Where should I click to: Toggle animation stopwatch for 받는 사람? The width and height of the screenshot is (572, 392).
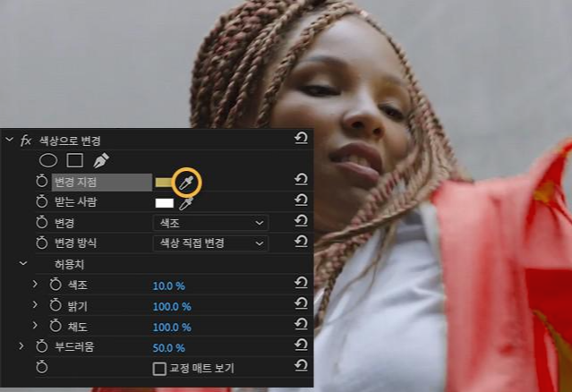click(x=41, y=201)
